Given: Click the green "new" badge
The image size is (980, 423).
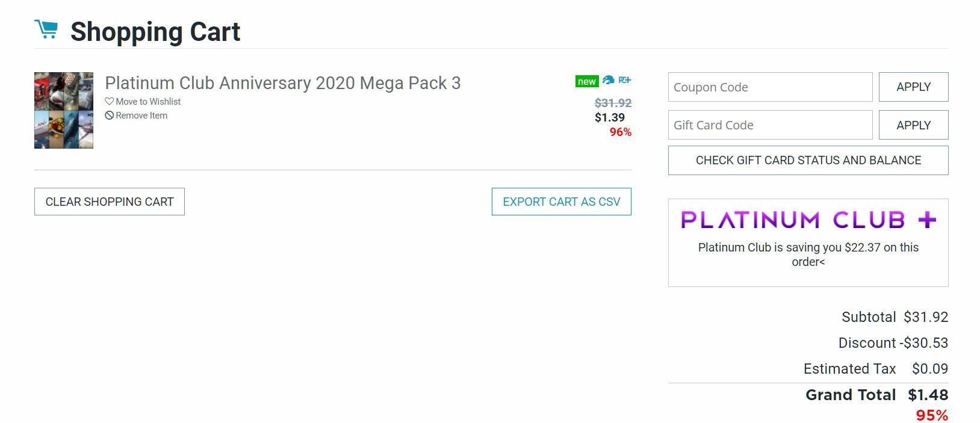Looking at the screenshot, I should click(586, 81).
